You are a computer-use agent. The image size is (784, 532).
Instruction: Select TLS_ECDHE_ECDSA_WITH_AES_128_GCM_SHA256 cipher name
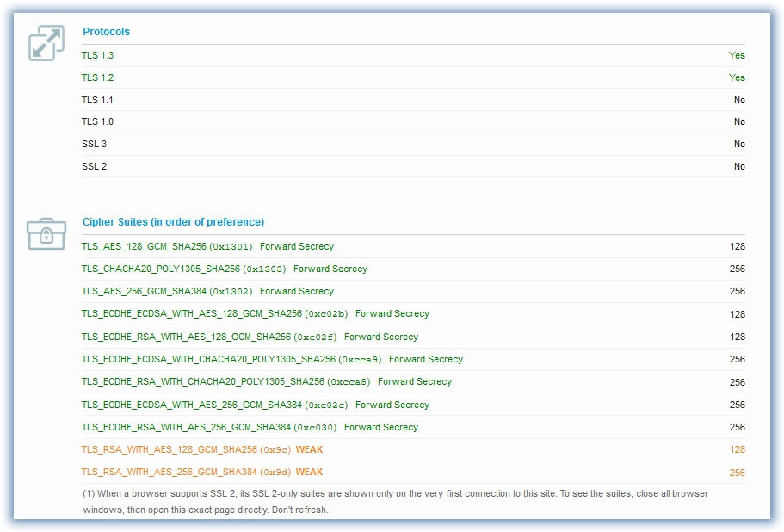192,314
